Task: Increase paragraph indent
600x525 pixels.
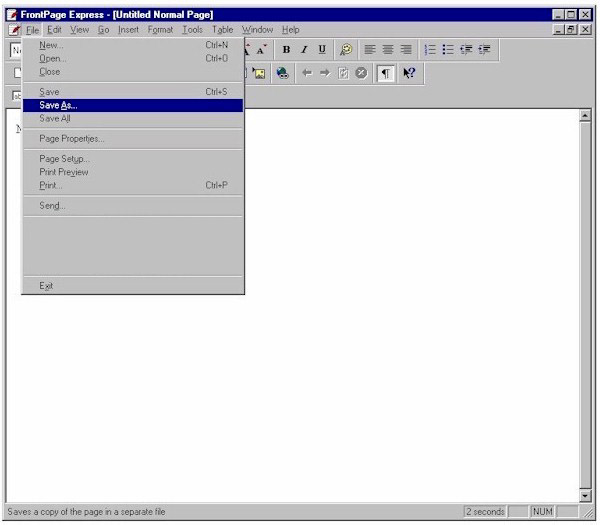Action: point(484,50)
